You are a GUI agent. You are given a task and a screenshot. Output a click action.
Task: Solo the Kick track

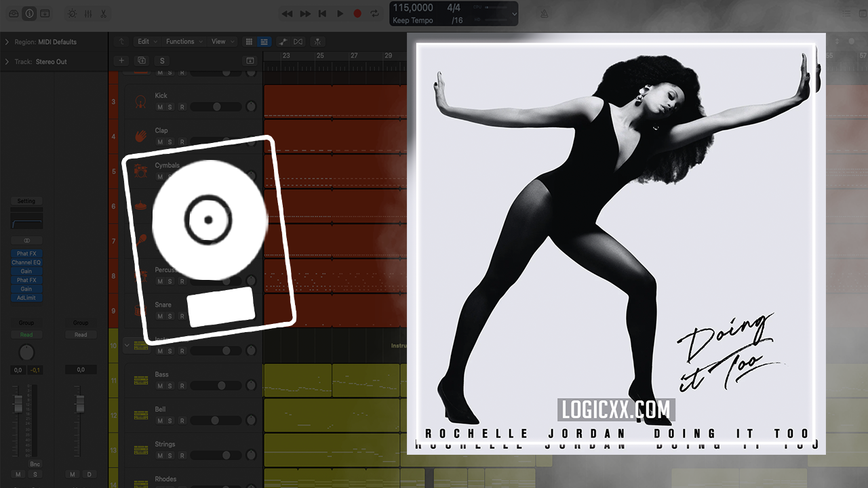[171, 107]
